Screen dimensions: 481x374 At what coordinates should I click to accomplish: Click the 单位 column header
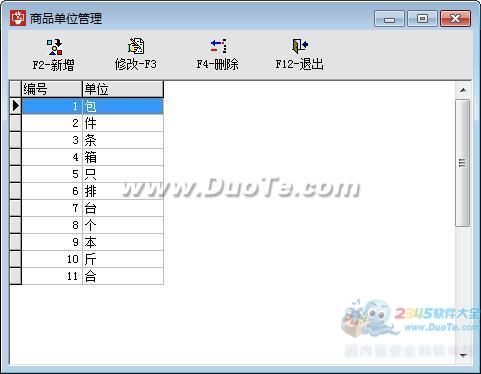[123, 89]
